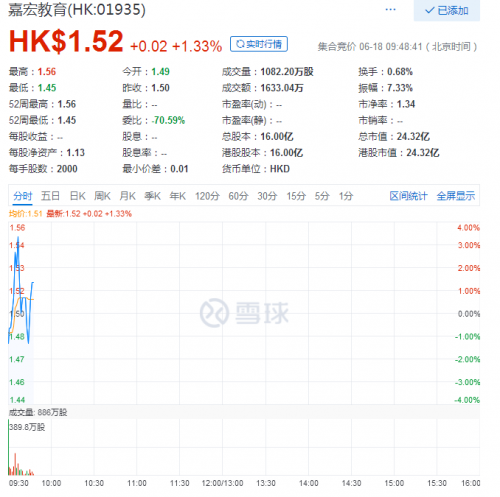Switch to the 五日 chart tab
This screenshot has height=497, width=500.
point(50,196)
